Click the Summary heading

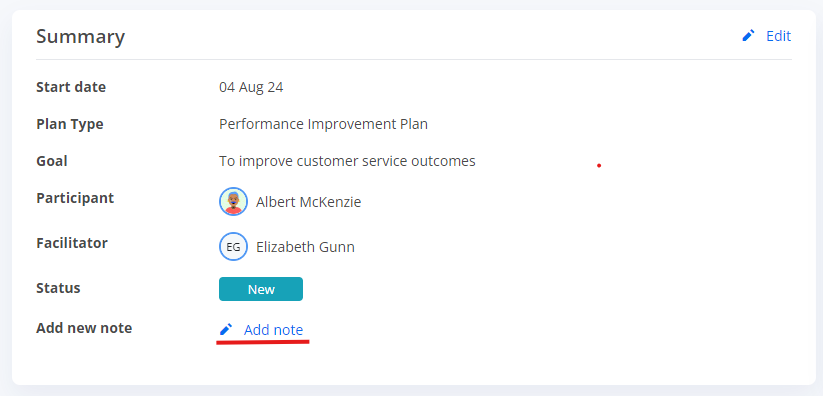pos(80,37)
